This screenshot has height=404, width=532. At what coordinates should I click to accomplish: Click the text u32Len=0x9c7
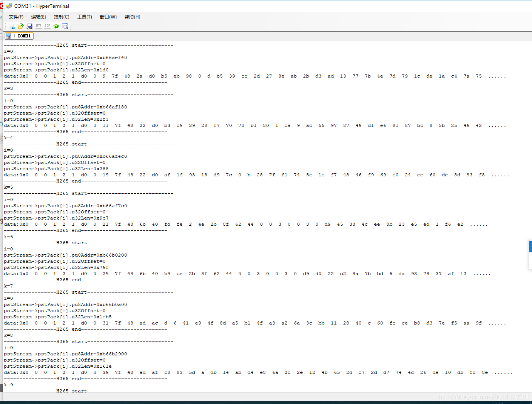click(90, 218)
